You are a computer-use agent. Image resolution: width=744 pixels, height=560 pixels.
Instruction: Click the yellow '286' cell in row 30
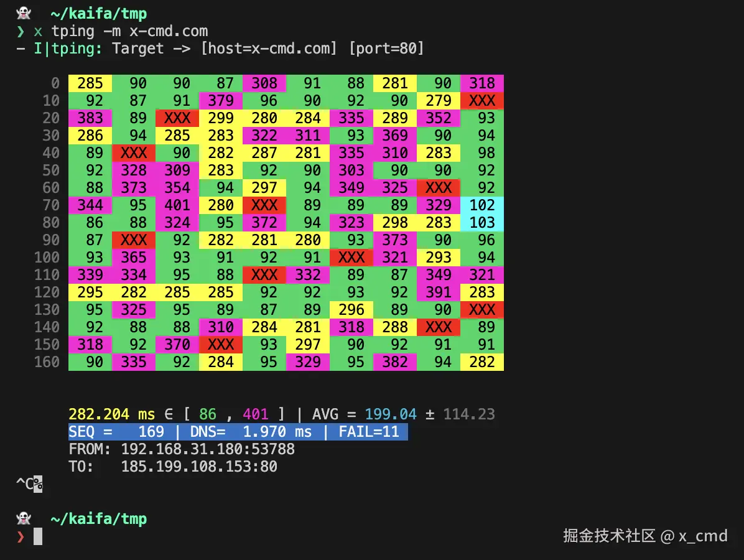pyautogui.click(x=90, y=135)
